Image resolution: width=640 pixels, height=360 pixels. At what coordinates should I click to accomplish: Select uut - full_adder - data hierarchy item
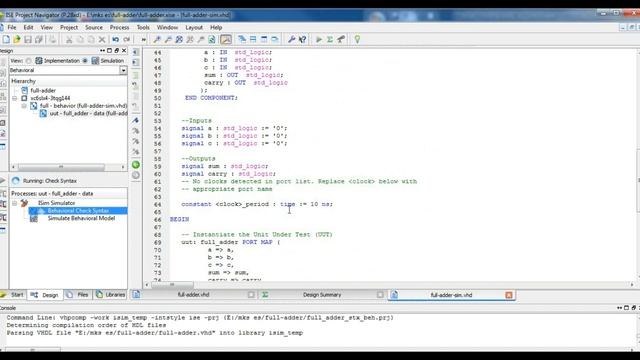[89, 113]
